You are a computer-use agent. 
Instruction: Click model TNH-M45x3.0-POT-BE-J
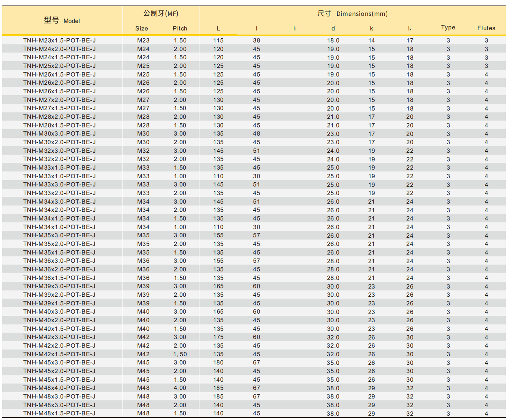(x=59, y=362)
